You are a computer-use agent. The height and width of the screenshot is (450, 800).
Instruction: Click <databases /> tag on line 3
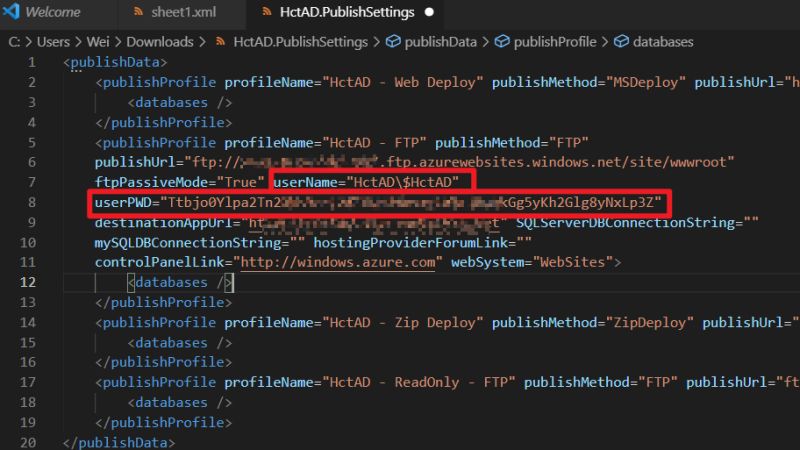pyautogui.click(x=180, y=103)
